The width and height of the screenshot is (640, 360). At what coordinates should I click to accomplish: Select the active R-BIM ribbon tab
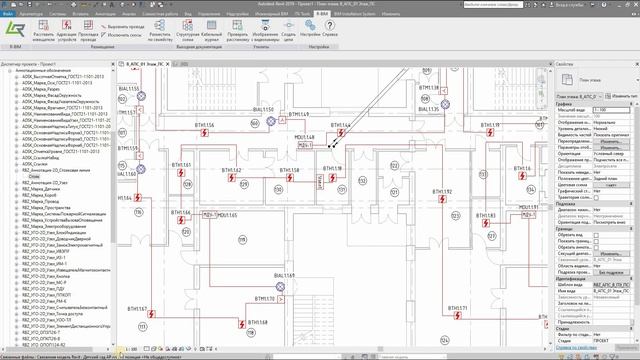point(322,13)
